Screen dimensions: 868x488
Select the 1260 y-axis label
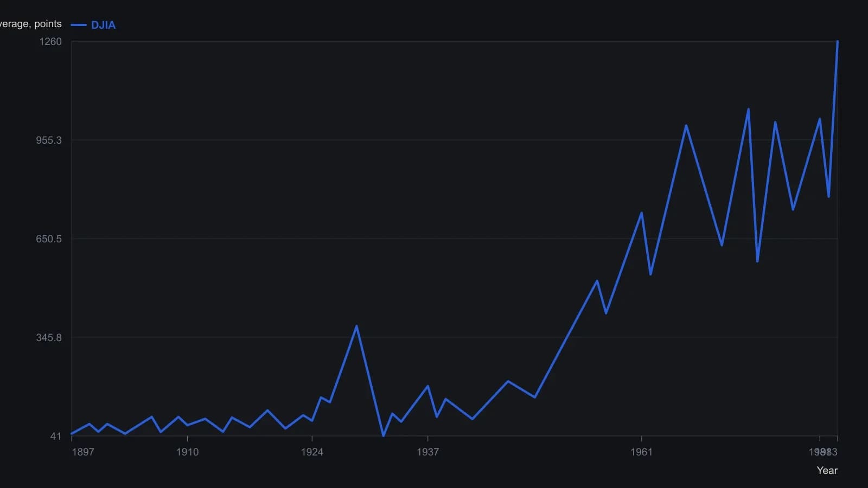pyautogui.click(x=50, y=42)
